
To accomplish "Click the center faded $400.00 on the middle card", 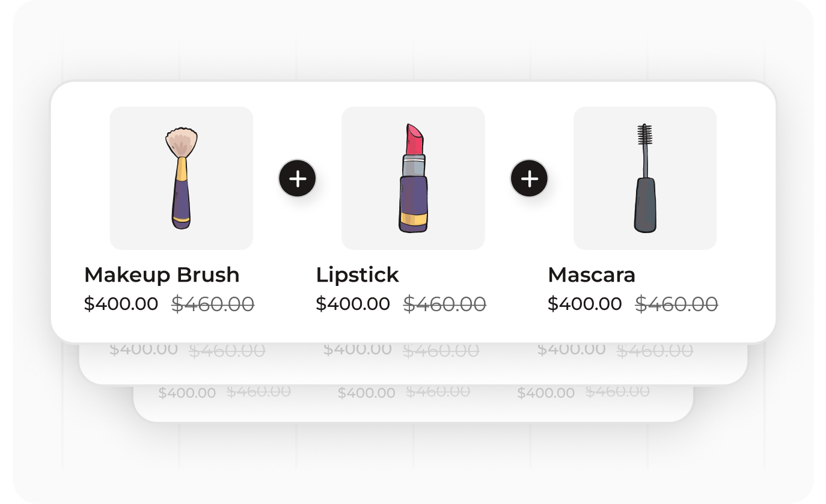I will click(357, 350).
